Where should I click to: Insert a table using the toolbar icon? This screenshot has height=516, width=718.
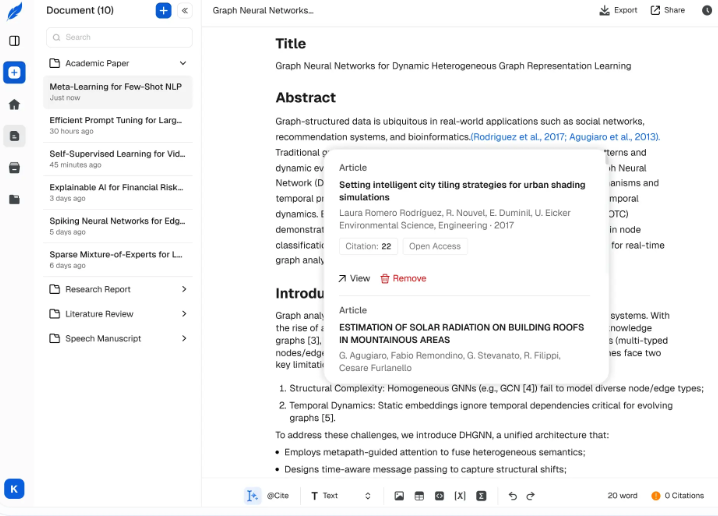coord(419,496)
